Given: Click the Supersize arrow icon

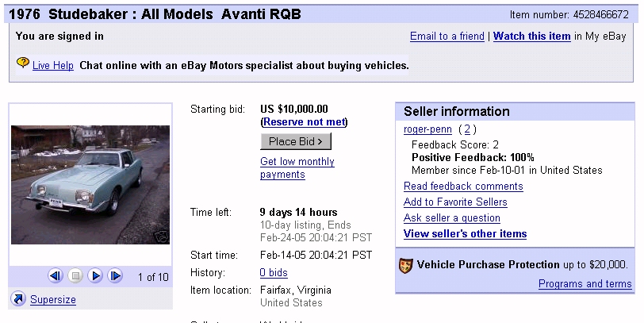Looking at the screenshot, I should [18, 299].
